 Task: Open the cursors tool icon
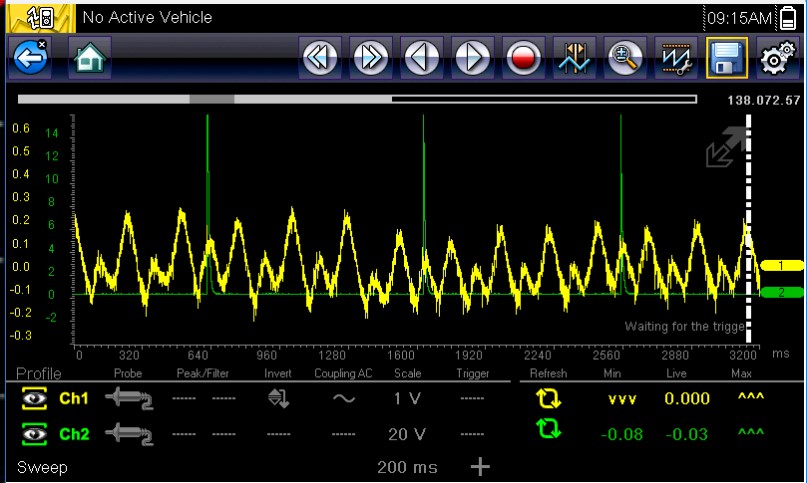coord(576,60)
